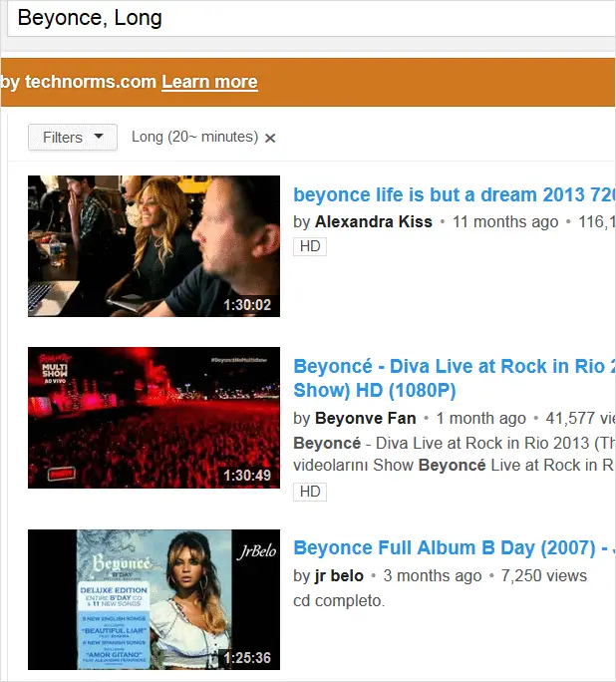The width and height of the screenshot is (616, 682).
Task: Open 'Beyoncé - Diva Live at Rock in Rio' title
Action: [x=455, y=378]
